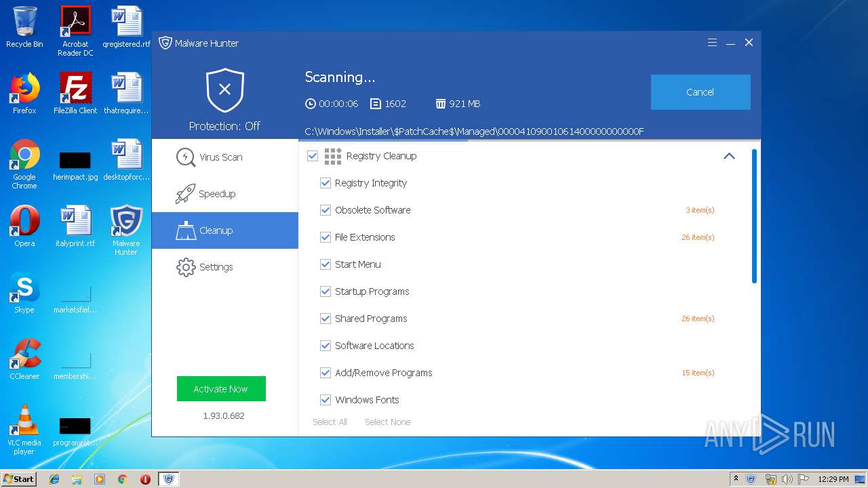Switch to the Virus Scan tab

pyautogui.click(x=225, y=157)
